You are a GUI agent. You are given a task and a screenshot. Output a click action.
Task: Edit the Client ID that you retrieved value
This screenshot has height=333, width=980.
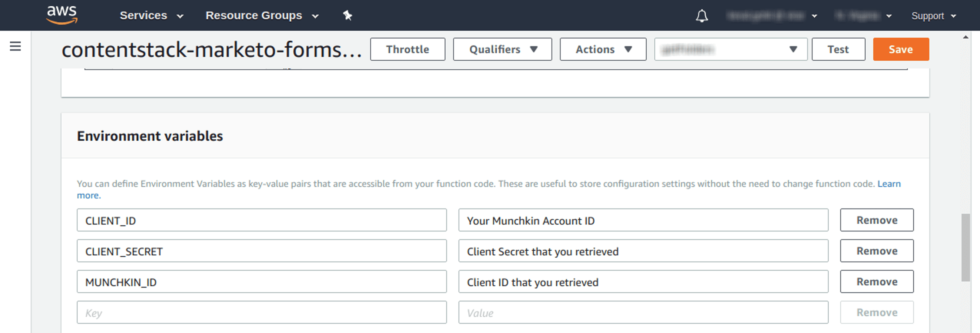coord(643,282)
